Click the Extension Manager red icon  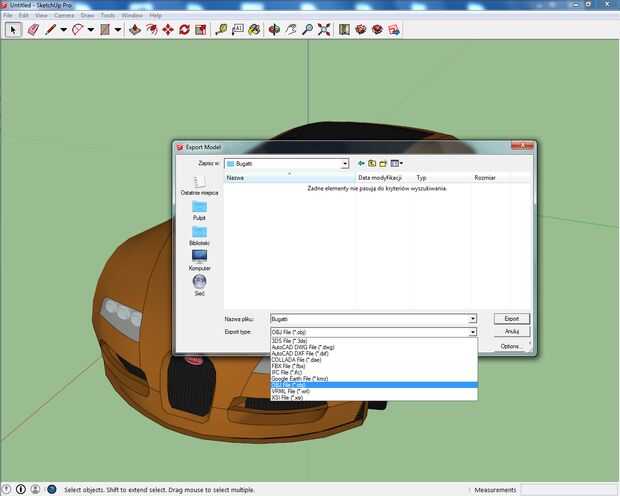pyautogui.click(x=377, y=30)
